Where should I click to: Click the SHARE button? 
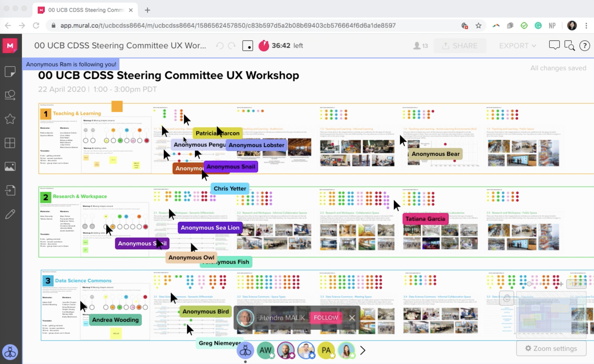(x=460, y=46)
